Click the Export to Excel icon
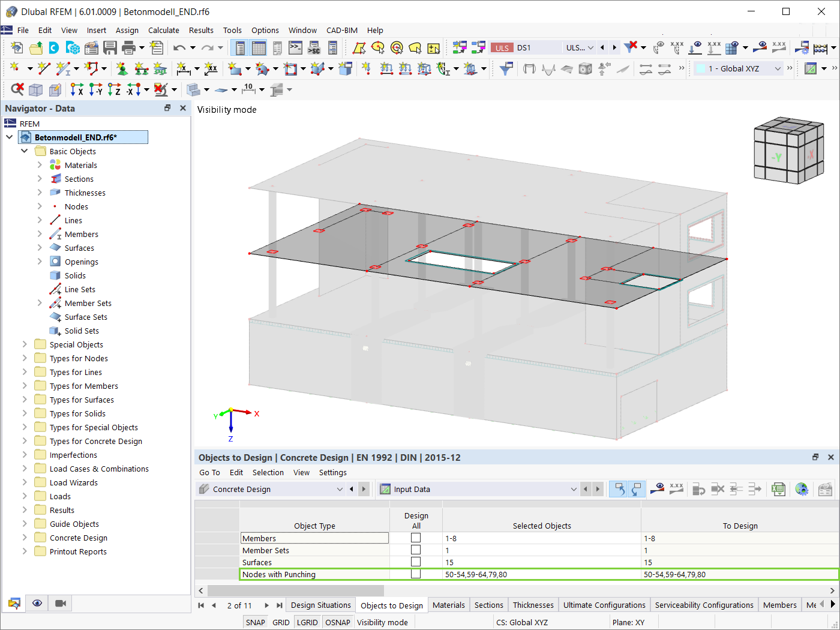The width and height of the screenshot is (840, 630). coord(778,489)
